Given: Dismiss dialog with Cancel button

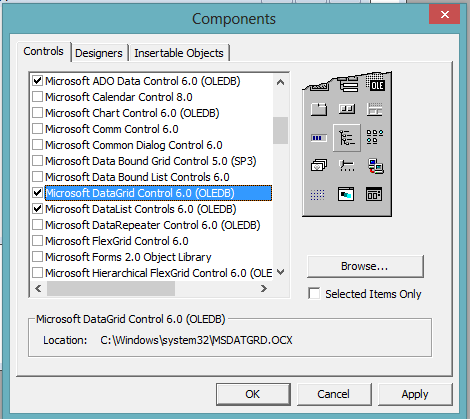Looking at the screenshot, I should pyautogui.click(x=334, y=394).
